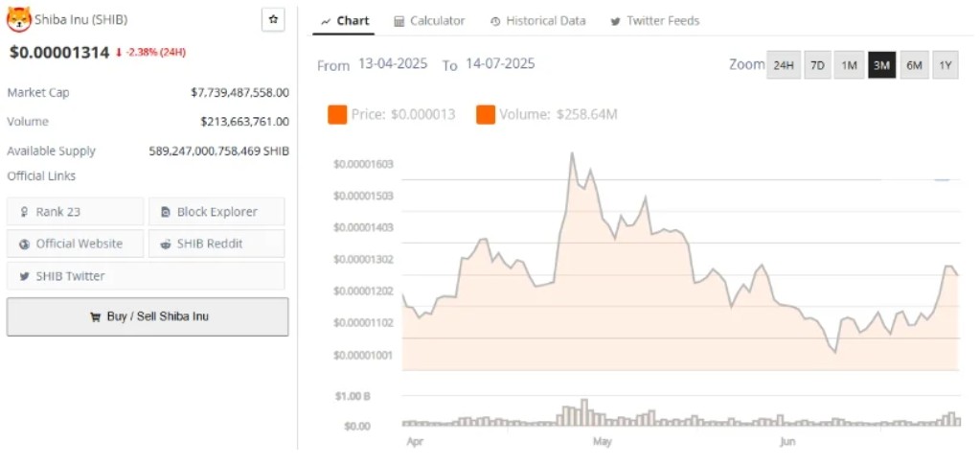Click the $0.00001001 y-axis label
The width and height of the screenshot is (980, 466).
[363, 356]
